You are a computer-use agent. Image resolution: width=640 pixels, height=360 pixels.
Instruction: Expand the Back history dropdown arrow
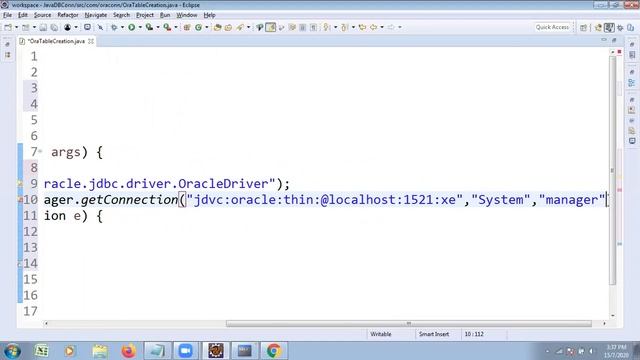(382, 27)
